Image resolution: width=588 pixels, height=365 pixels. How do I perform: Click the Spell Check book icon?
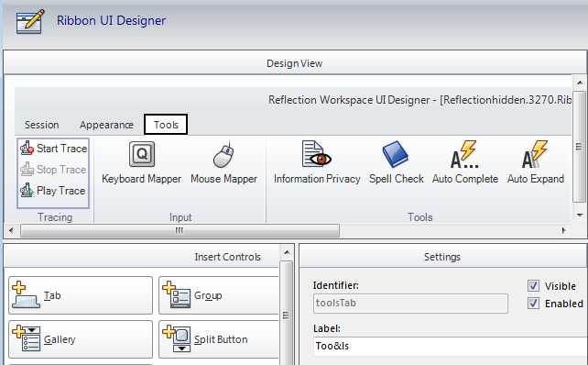(x=396, y=154)
